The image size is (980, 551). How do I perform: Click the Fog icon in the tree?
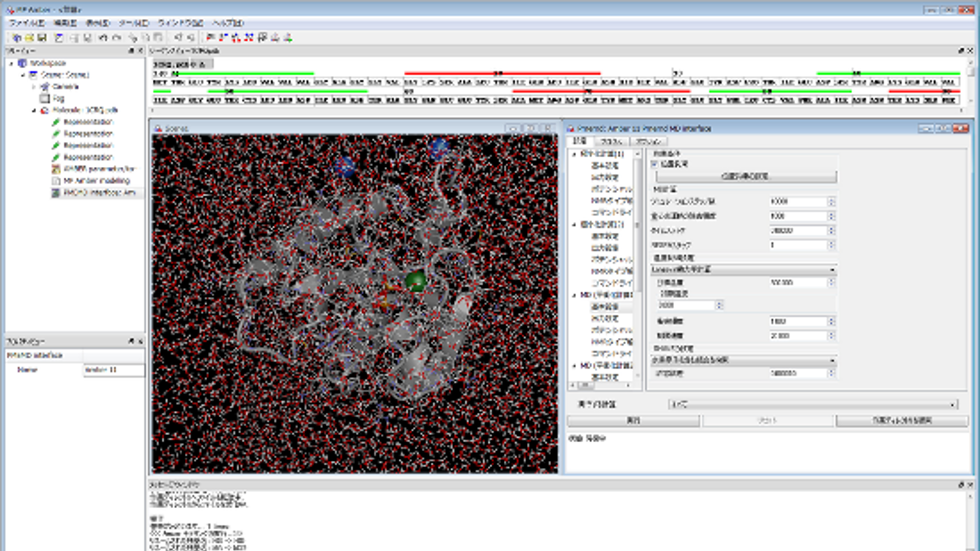pos(45,98)
